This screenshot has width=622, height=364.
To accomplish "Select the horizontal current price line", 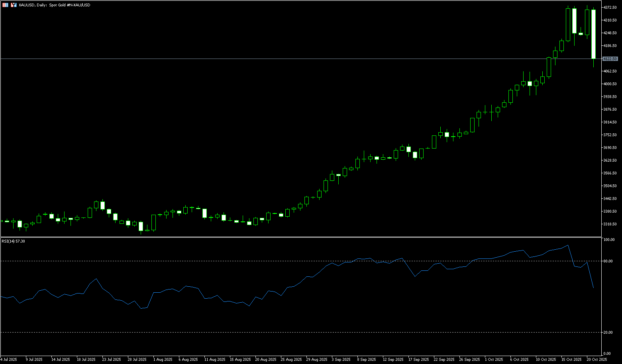I will tap(279, 59).
